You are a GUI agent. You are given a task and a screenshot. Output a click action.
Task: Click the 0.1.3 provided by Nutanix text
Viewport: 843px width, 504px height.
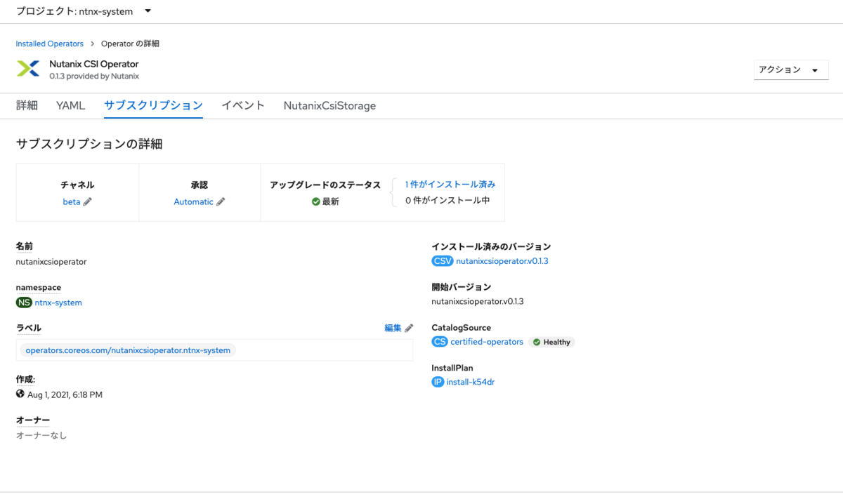point(94,76)
